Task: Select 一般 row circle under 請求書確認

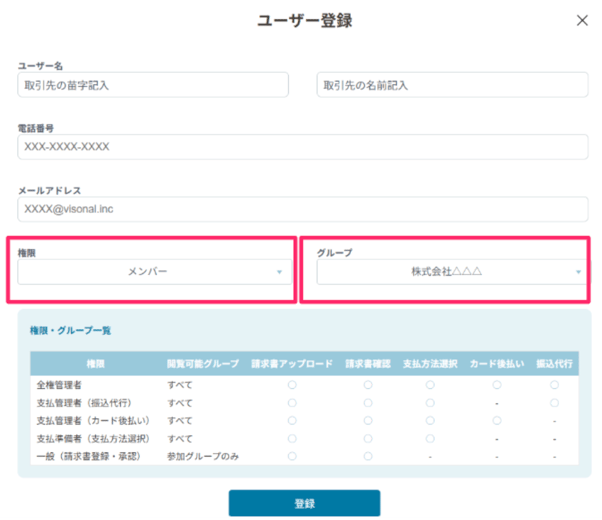Action: (x=367, y=457)
